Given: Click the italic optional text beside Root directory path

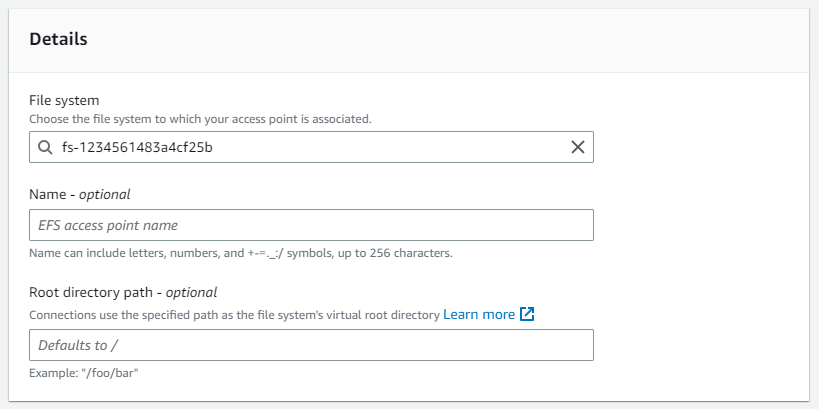Looking at the screenshot, I should 191,293.
